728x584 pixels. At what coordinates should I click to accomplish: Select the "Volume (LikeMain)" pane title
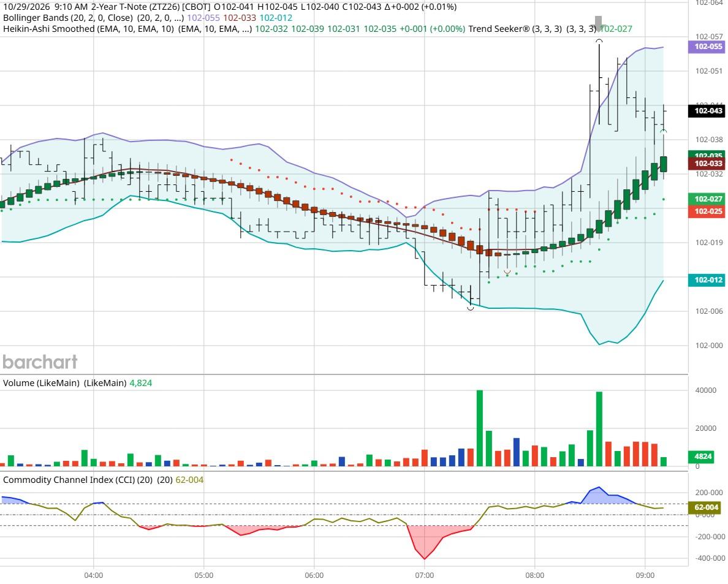tap(41, 383)
